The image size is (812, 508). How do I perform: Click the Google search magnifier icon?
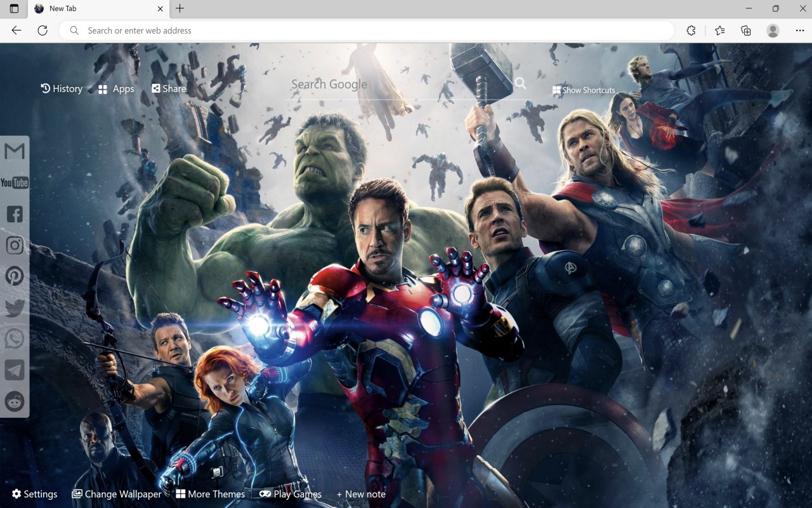pyautogui.click(x=520, y=83)
